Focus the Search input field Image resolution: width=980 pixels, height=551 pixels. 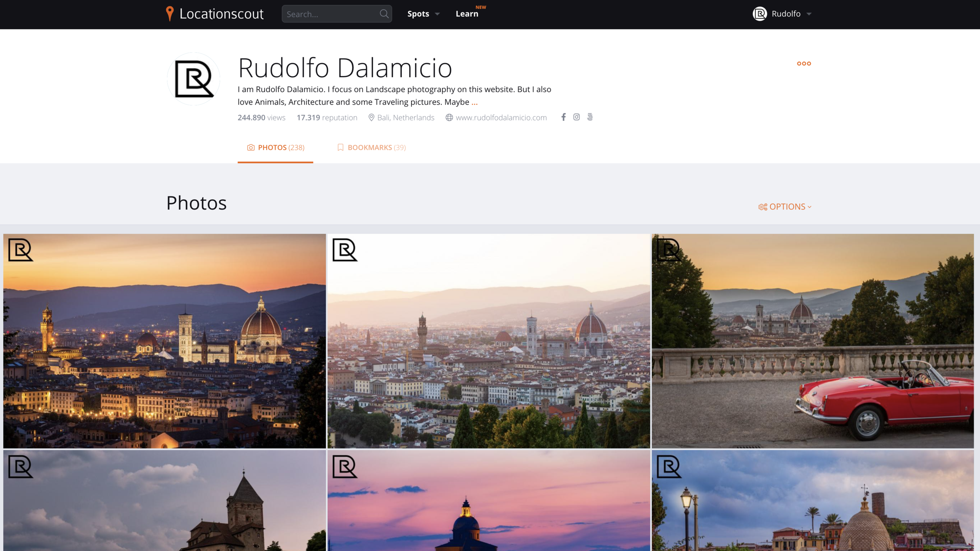point(329,14)
